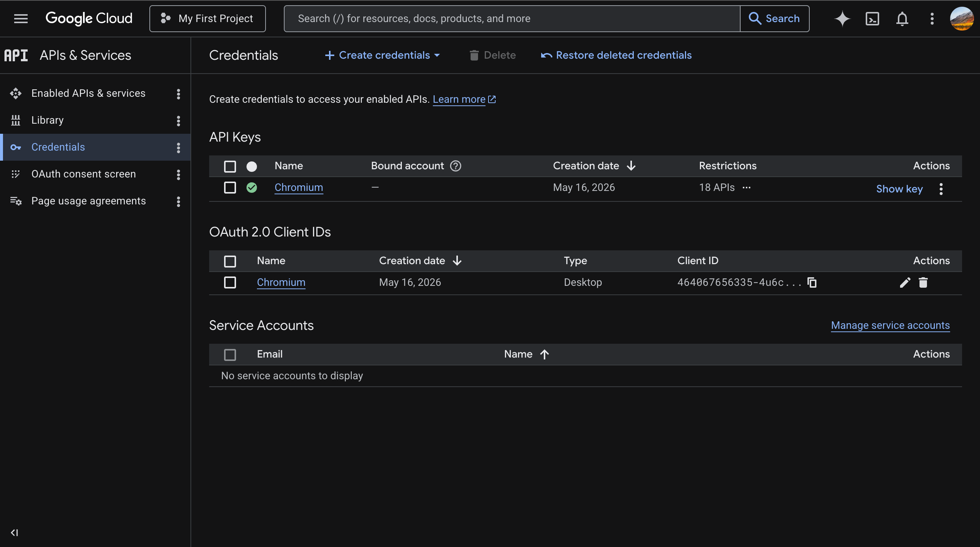Click the user account avatar
This screenshot has width=980, height=547.
(x=962, y=18)
